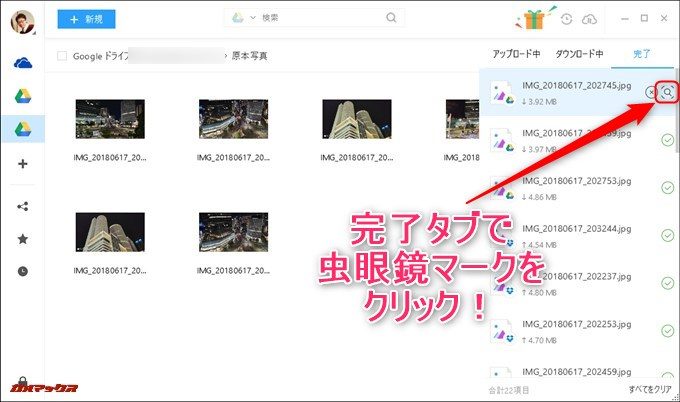This screenshot has height=402, width=680.
Task: Click the transfer list vertical scrollbar
Action: pyautogui.click(x=677, y=111)
